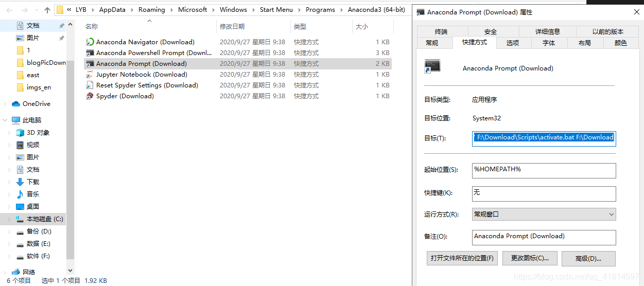
Task: Click the 数据 (E:) drive icon
Action: tap(20, 244)
